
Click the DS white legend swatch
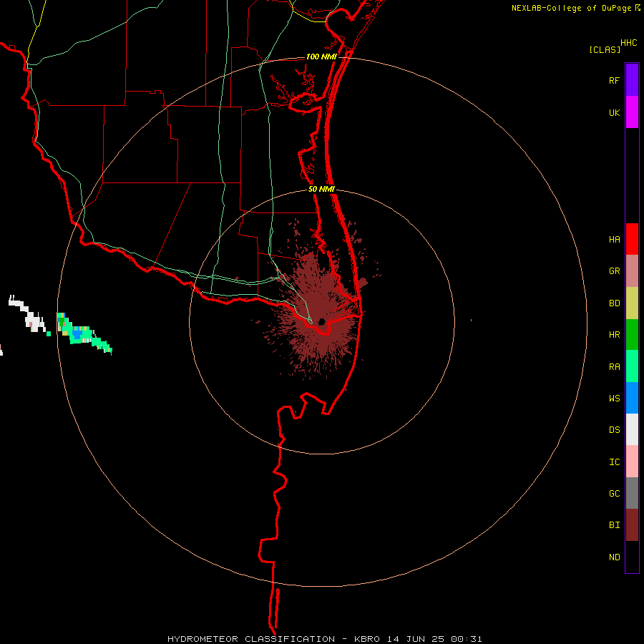(x=632, y=429)
